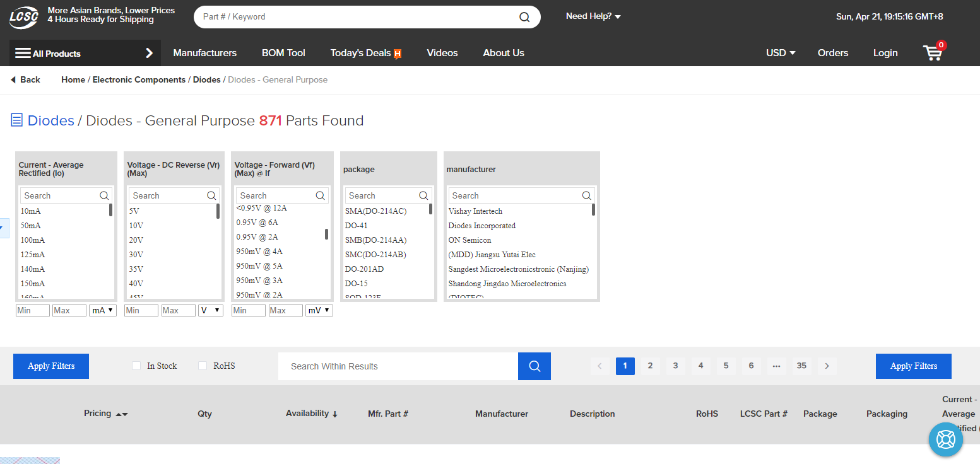The height and width of the screenshot is (464, 980).
Task: Open the Need Help dropdown
Action: (593, 16)
